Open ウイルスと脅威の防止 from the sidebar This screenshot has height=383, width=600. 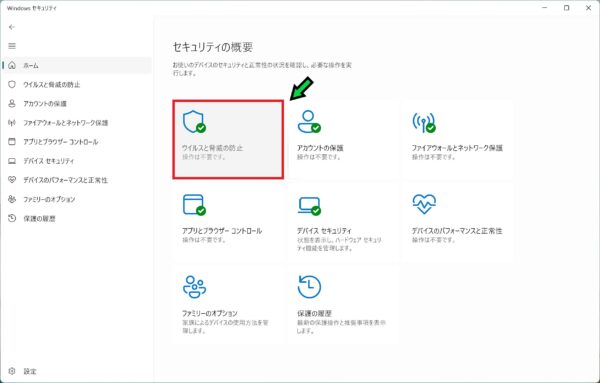(x=77, y=85)
